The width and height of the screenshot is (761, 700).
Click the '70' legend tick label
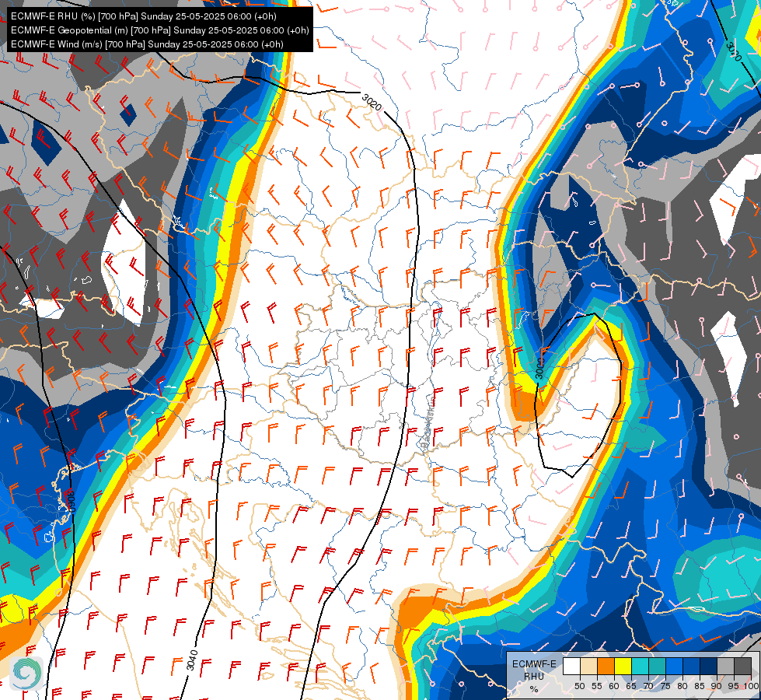click(648, 686)
